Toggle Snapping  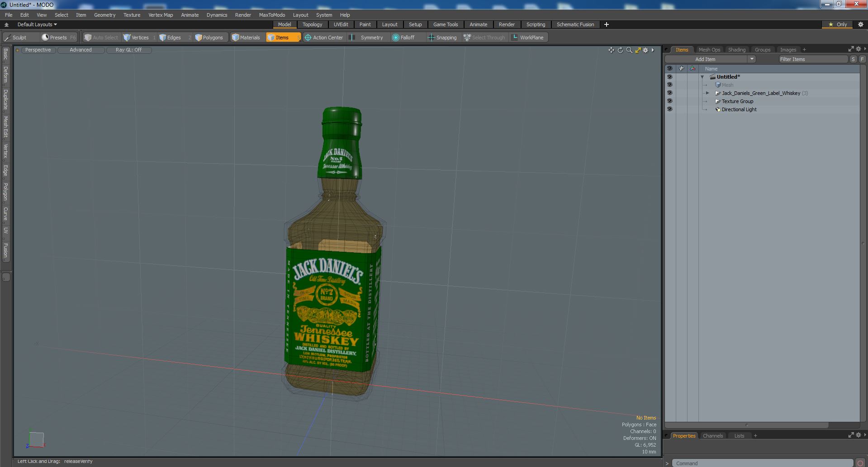point(442,38)
